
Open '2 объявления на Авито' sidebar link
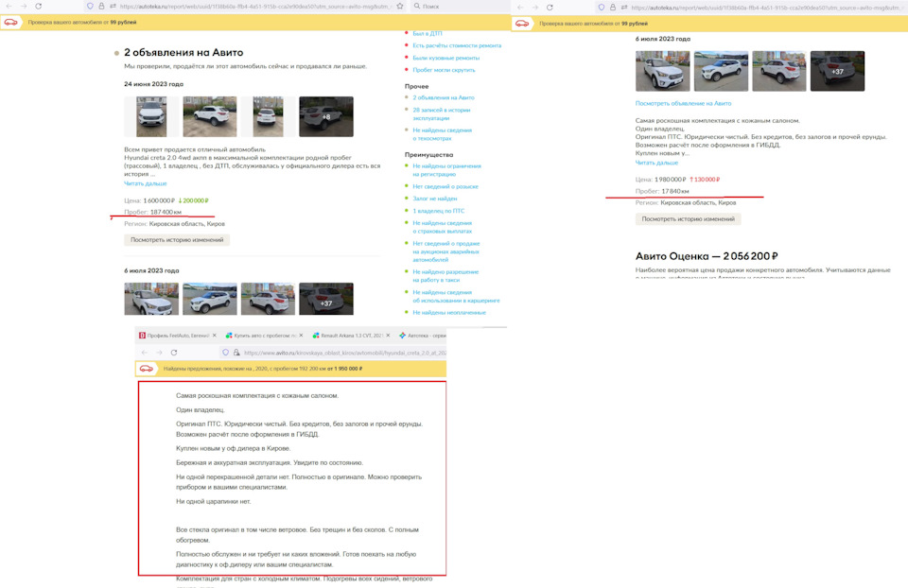pos(444,97)
